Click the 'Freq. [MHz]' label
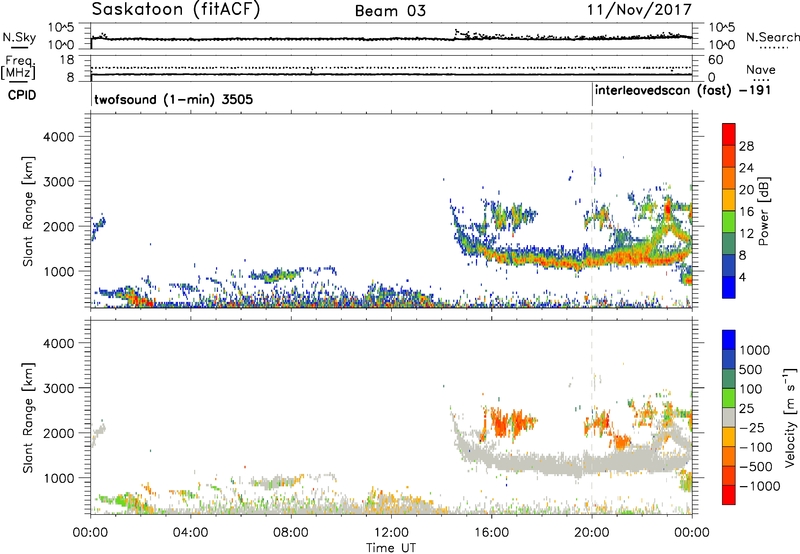 tap(18, 67)
